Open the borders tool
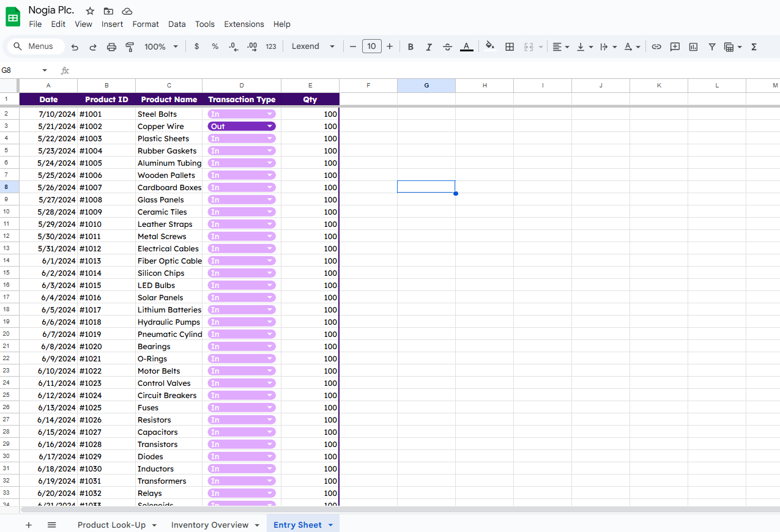Screen dimensions: 780x532 (x=509, y=46)
